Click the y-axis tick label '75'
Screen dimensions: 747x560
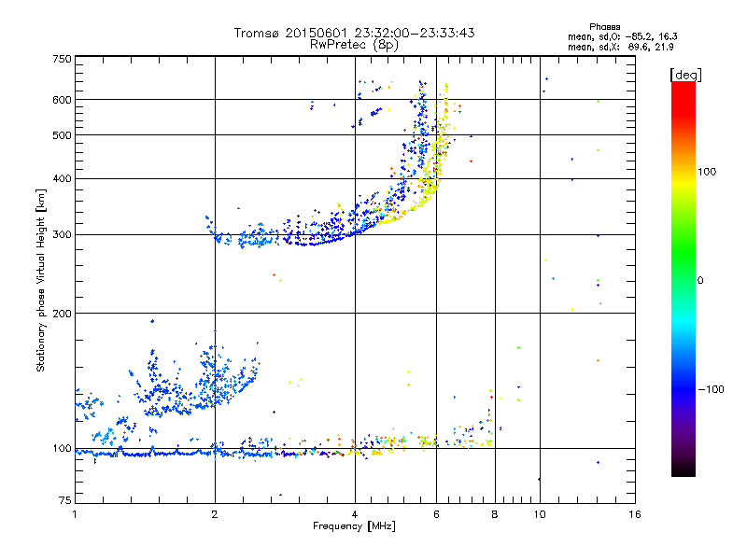tap(65, 500)
